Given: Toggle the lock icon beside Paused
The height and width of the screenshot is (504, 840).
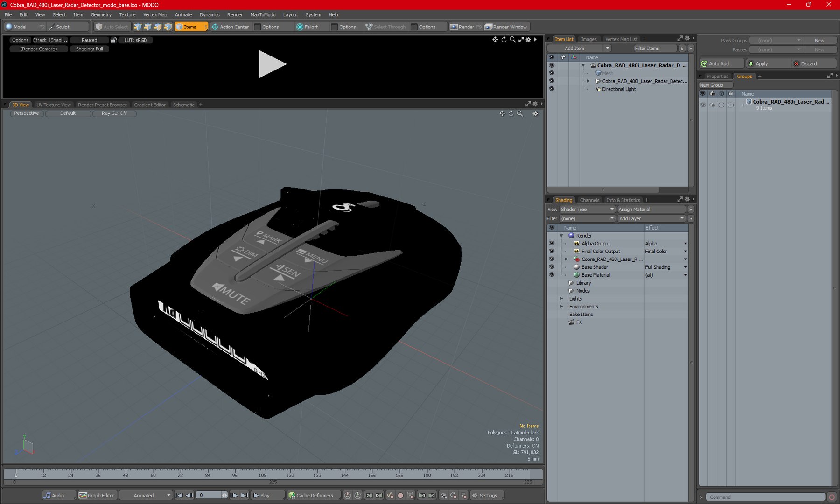Looking at the screenshot, I should pyautogui.click(x=113, y=40).
